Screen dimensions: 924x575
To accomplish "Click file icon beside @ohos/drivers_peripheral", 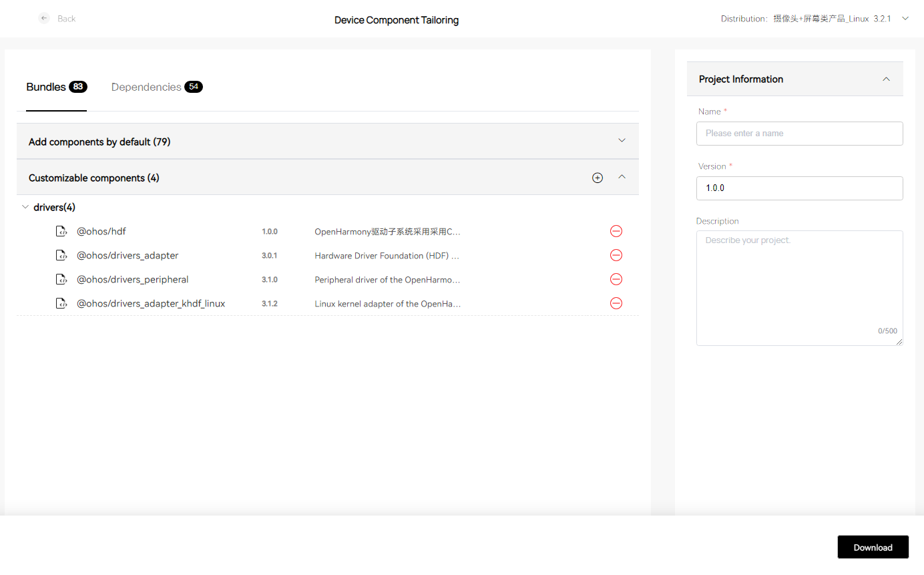I will [x=61, y=280].
